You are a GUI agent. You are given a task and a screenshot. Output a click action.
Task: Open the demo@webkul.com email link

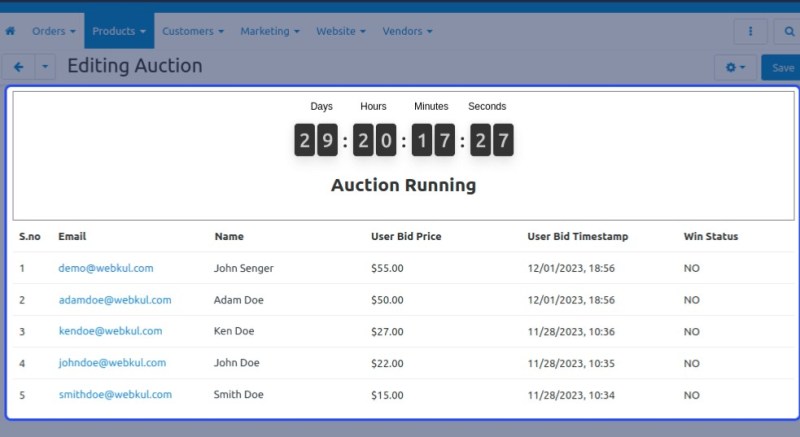(x=106, y=268)
